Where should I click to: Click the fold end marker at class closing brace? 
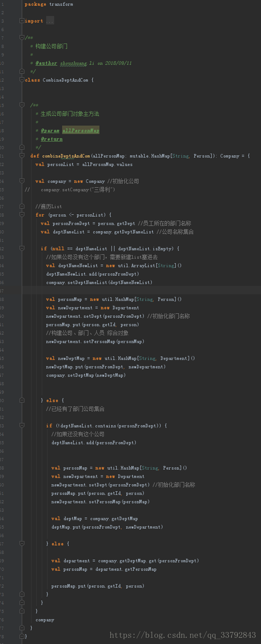(22, 636)
